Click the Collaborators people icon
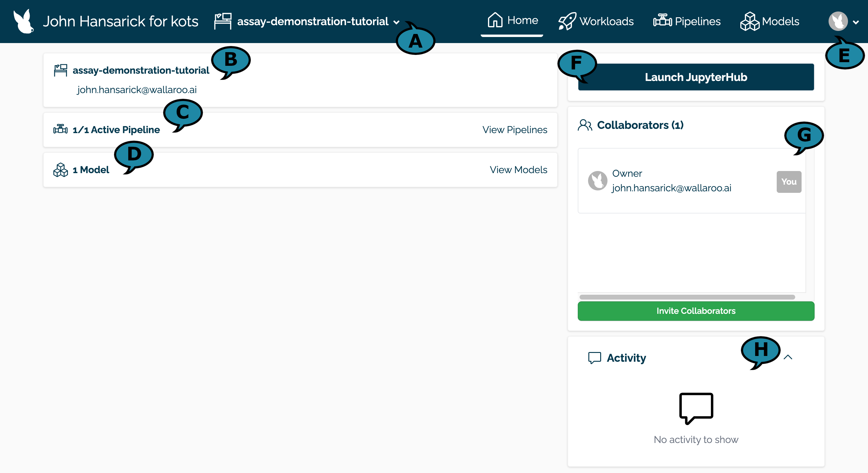 tap(585, 125)
